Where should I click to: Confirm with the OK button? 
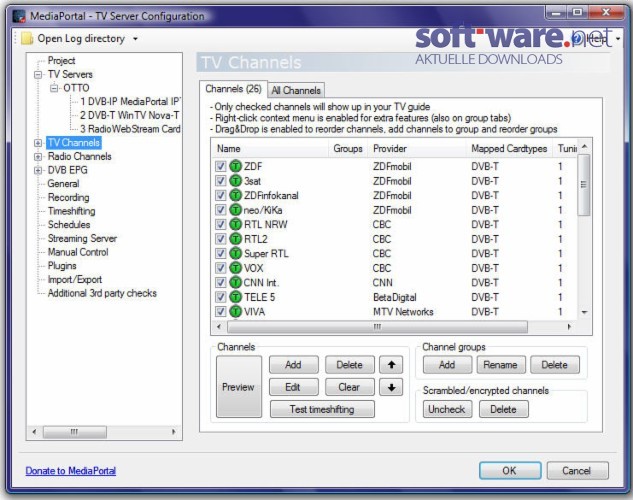click(x=510, y=471)
